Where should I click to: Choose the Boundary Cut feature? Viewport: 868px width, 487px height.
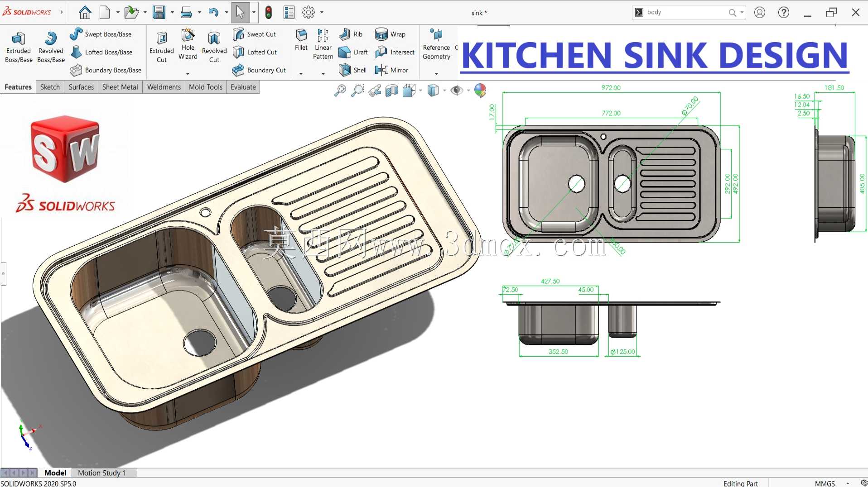pos(259,70)
